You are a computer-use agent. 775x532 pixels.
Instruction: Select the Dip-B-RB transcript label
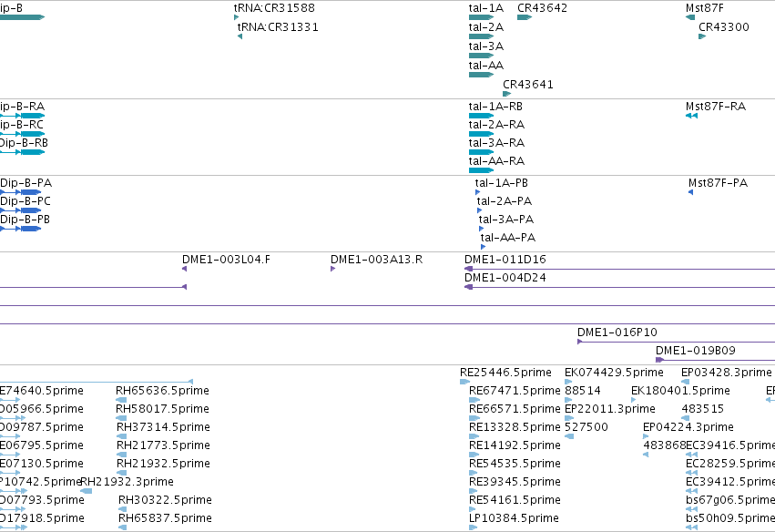pyautogui.click(x=24, y=143)
